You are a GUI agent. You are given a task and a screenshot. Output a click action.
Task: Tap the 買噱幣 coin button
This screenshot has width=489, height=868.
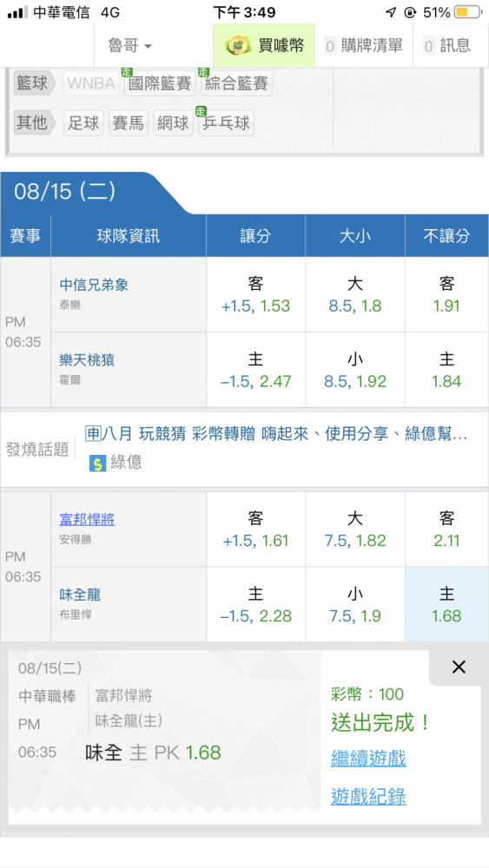[264, 45]
